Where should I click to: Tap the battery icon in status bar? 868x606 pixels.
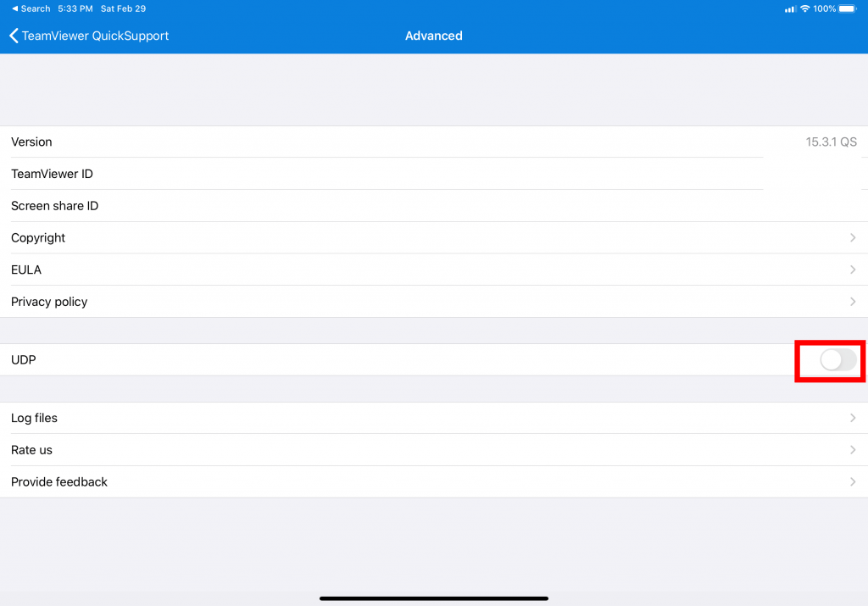850,8
